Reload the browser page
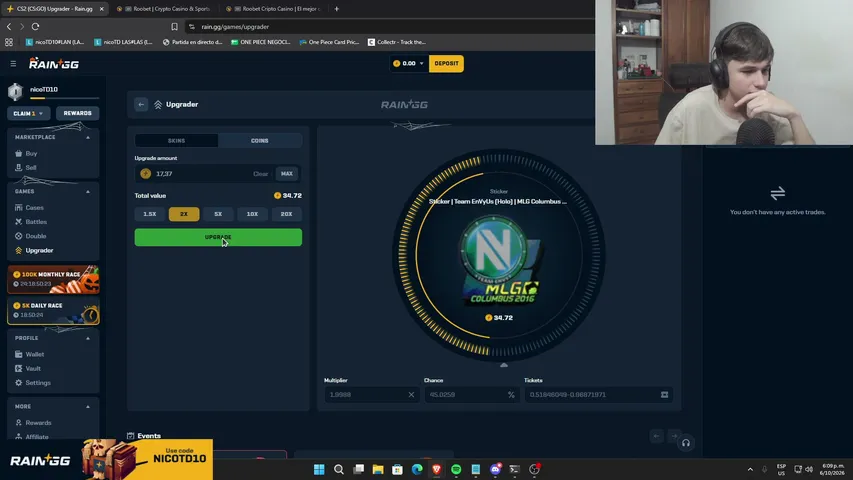This screenshot has width=853, height=480. click(35, 26)
